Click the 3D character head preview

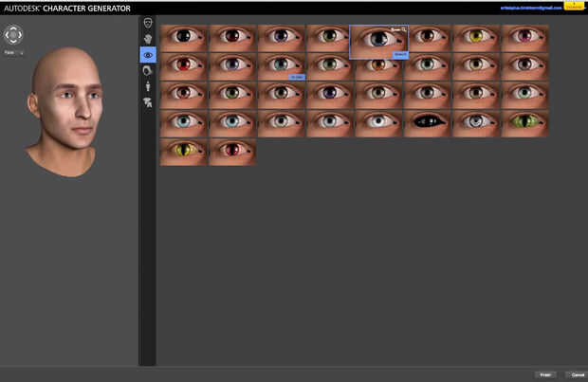[x=64, y=113]
